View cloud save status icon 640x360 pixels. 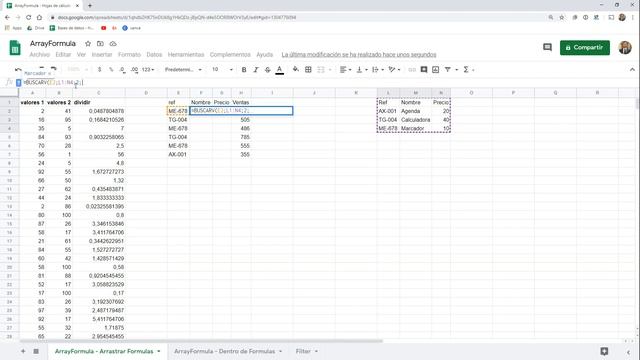113,44
